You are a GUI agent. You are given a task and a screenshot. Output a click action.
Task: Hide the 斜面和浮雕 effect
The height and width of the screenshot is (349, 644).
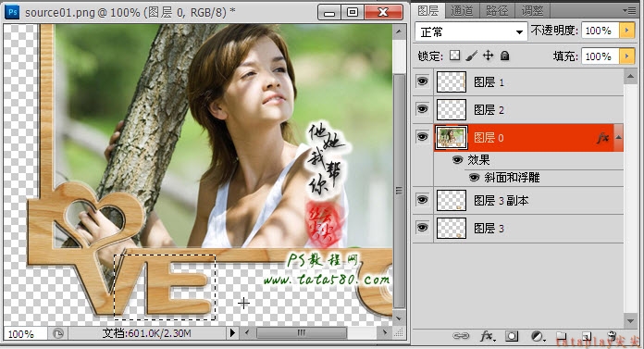click(x=474, y=178)
